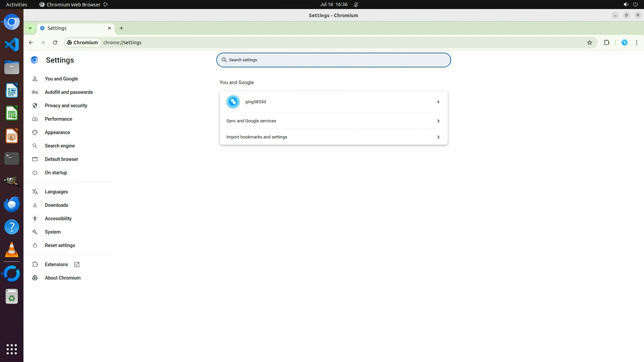Open Autofill and passwords section
Screen dimensions: 644x362
tap(69, 92)
